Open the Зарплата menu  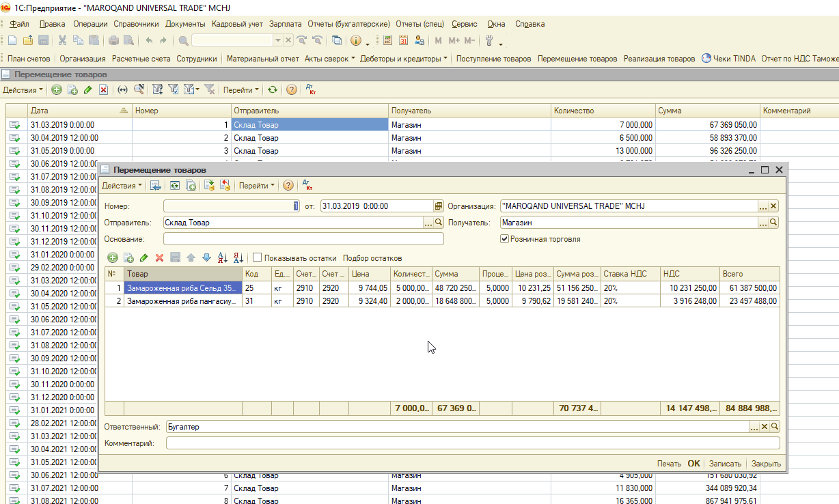coord(285,23)
